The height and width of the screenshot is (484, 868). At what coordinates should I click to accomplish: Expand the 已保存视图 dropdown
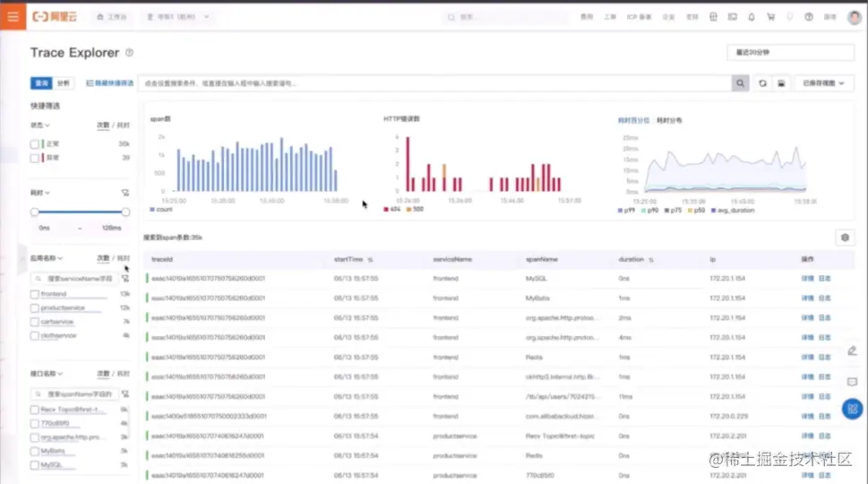tap(823, 83)
